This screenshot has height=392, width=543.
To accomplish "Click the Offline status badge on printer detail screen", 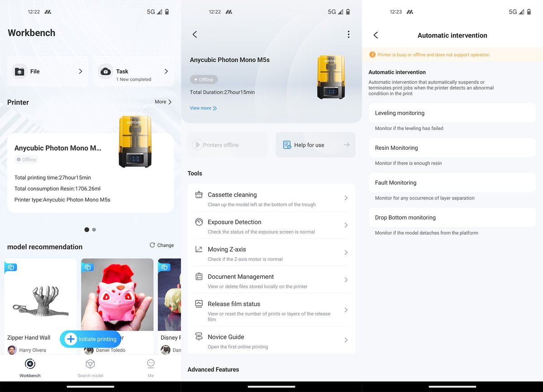I will coord(204,80).
